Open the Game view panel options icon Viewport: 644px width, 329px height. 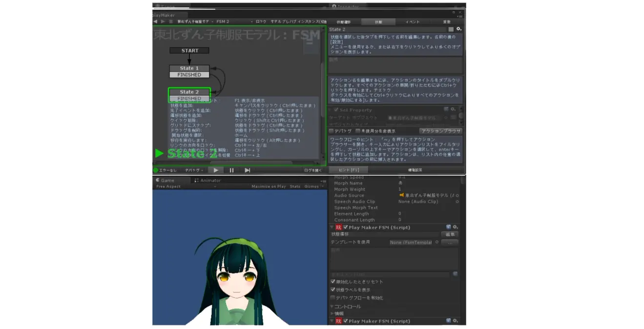coord(323,180)
